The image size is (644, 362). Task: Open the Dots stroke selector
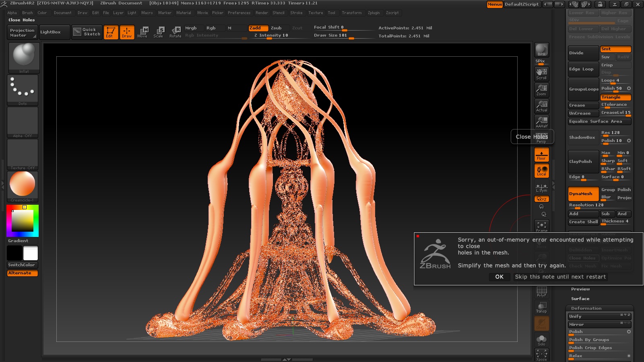pos(23,90)
